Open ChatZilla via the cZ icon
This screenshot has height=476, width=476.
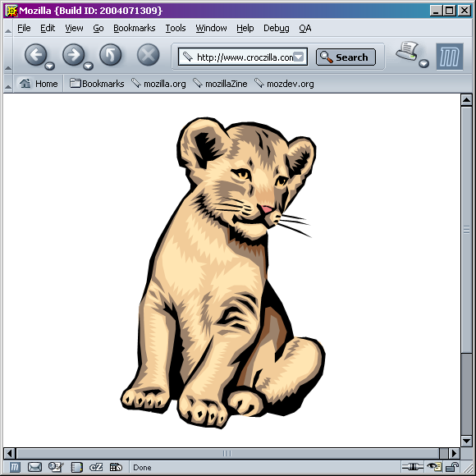coord(96,467)
